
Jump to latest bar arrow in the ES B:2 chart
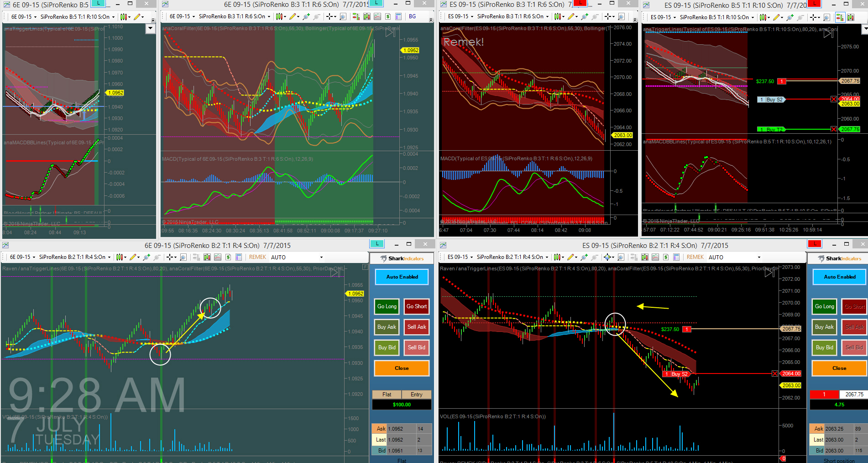[770, 273]
